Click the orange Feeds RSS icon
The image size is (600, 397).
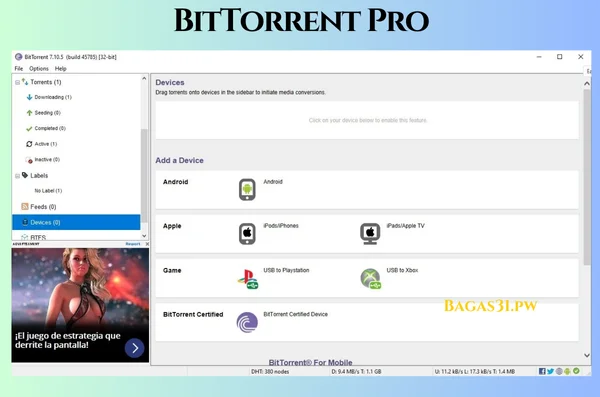tap(25, 207)
